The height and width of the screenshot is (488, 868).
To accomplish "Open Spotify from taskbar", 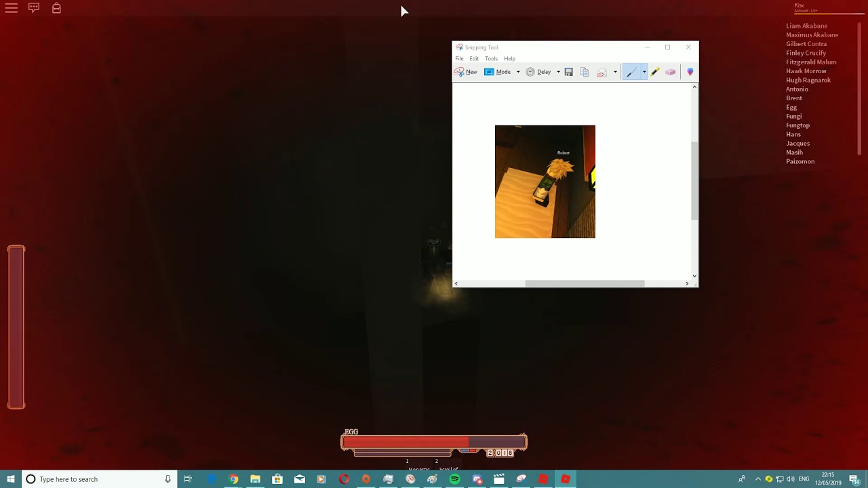I will point(454,479).
